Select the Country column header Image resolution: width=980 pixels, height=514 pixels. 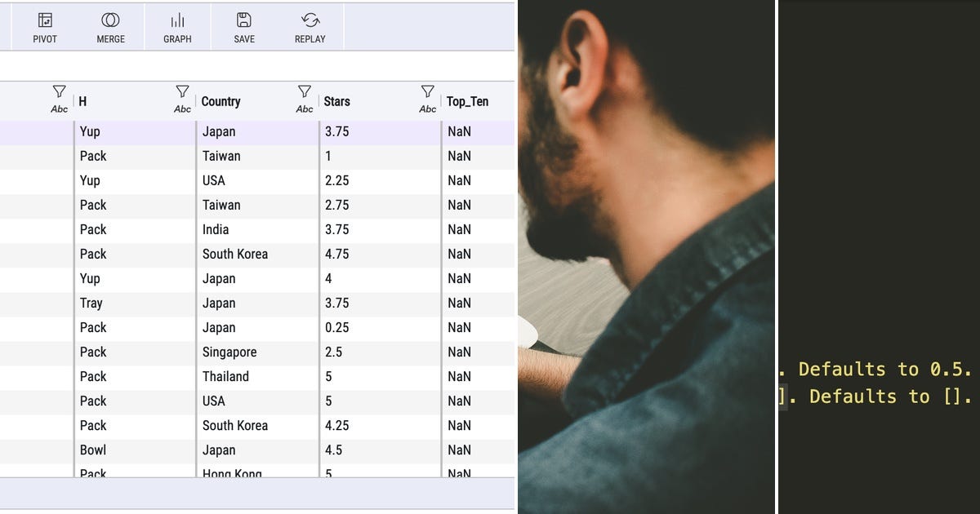pyautogui.click(x=220, y=102)
